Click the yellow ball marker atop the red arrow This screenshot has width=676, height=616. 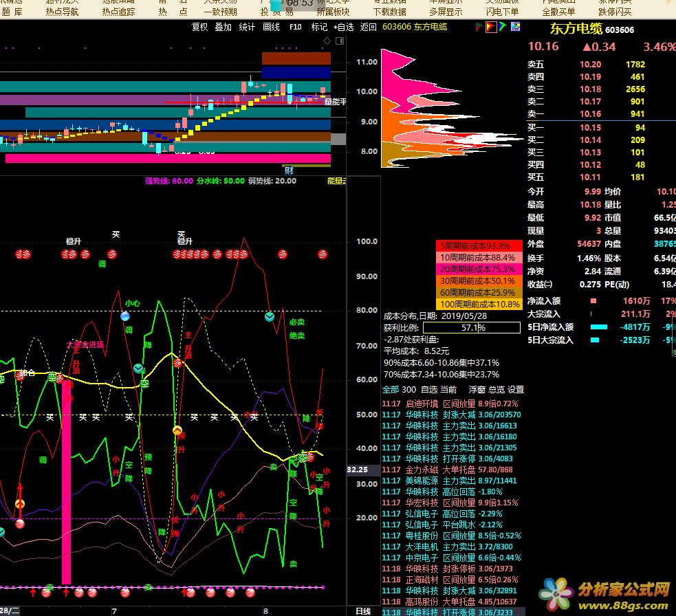click(20, 504)
